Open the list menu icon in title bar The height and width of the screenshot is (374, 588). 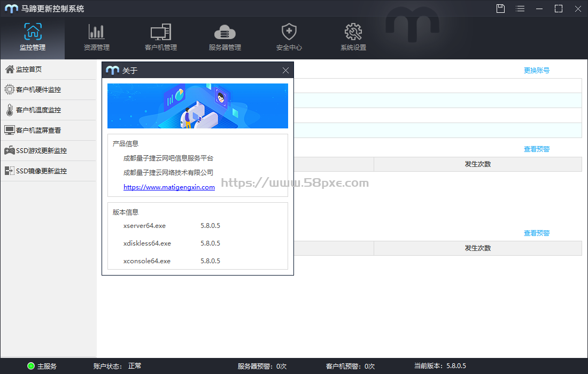coord(520,8)
